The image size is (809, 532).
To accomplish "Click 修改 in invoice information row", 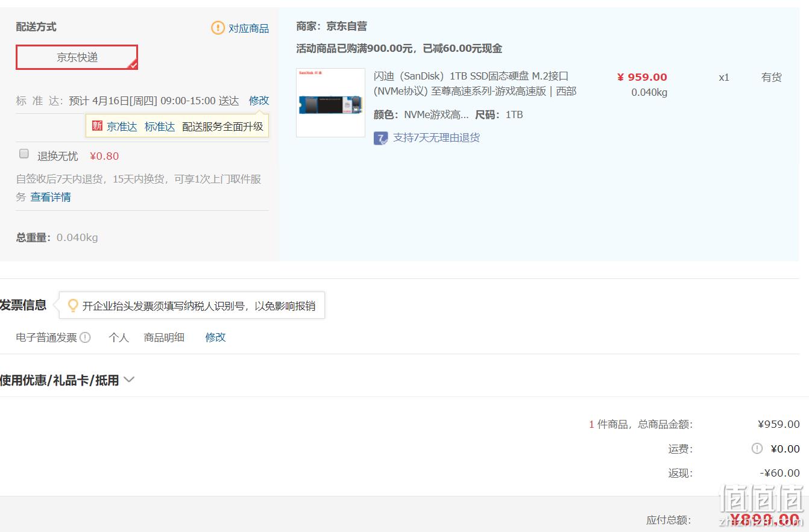I will (x=215, y=337).
